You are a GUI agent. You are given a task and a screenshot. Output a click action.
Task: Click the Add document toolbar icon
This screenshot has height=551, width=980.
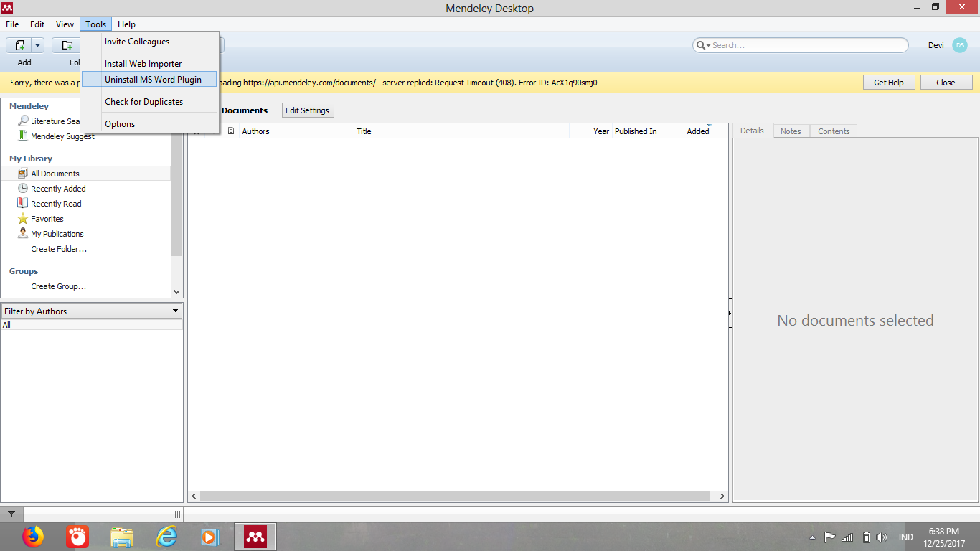19,45
